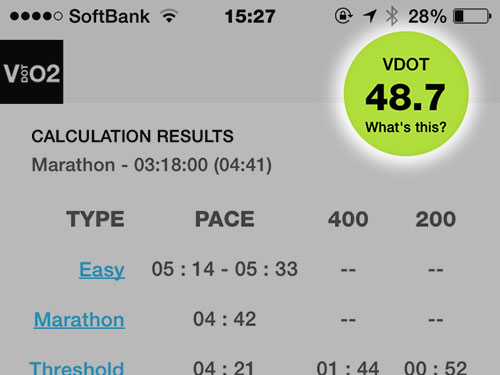Tap the battery indicator icon

point(472,16)
